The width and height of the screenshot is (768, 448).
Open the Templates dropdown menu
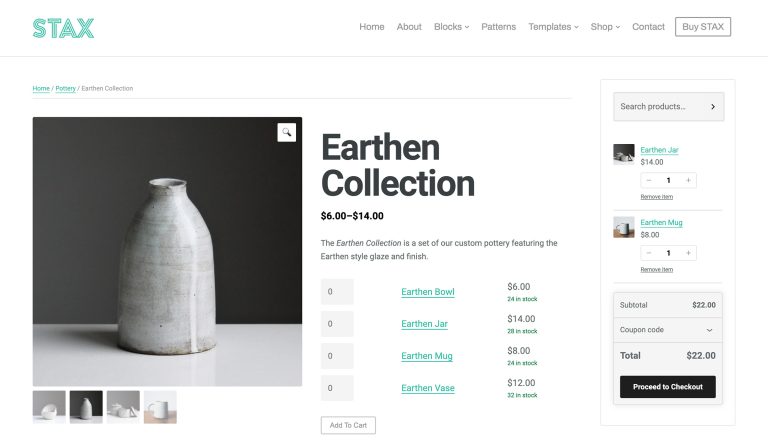pos(553,27)
